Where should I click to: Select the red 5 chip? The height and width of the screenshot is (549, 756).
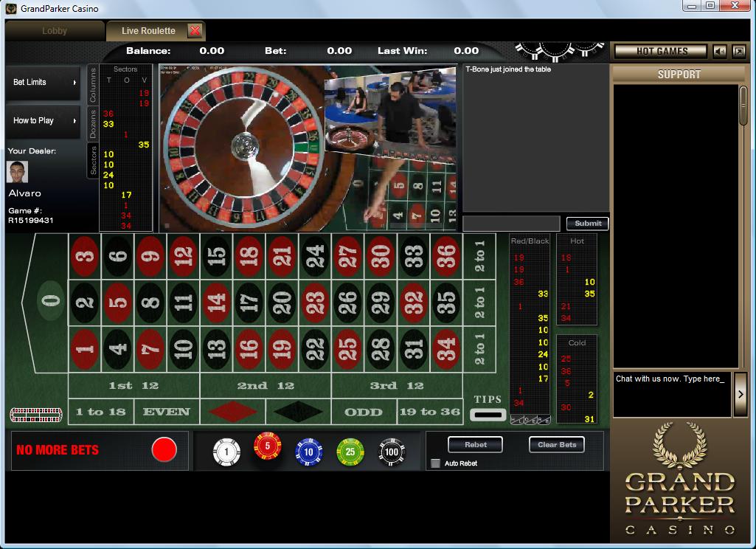click(268, 446)
